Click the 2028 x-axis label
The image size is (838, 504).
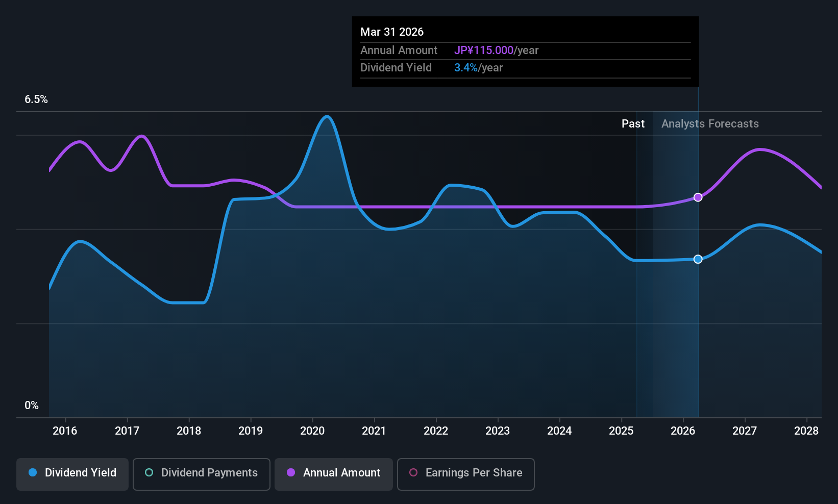click(x=806, y=431)
